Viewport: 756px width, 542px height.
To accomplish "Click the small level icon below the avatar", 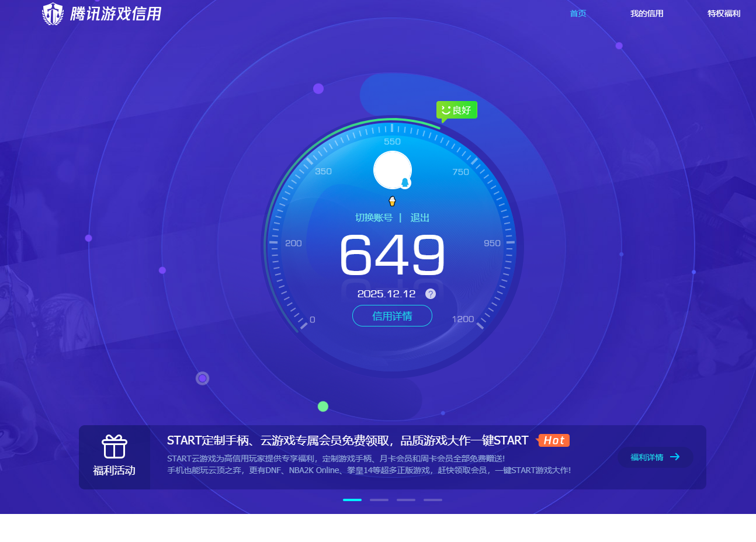I will coord(392,201).
